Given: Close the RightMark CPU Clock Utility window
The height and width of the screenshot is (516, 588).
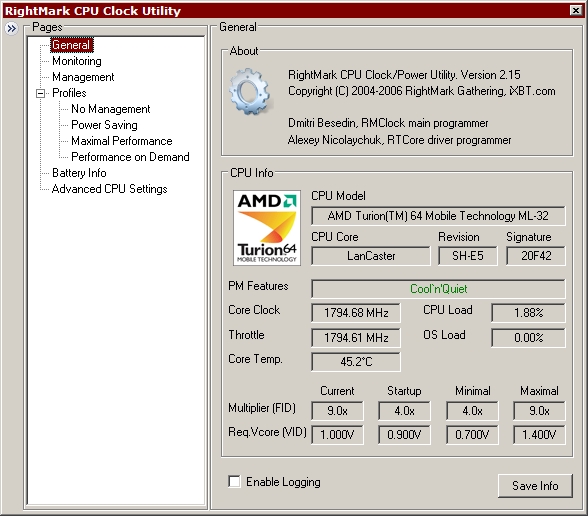Looking at the screenshot, I should [576, 10].
